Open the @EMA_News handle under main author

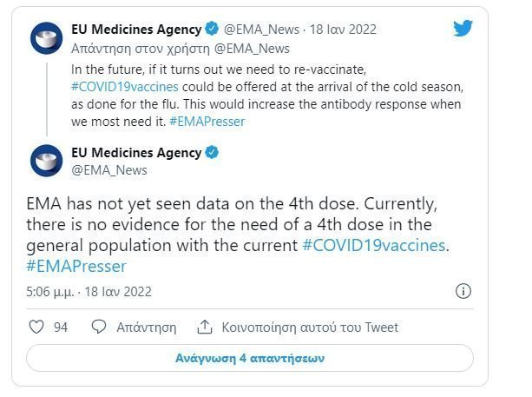[109, 170]
